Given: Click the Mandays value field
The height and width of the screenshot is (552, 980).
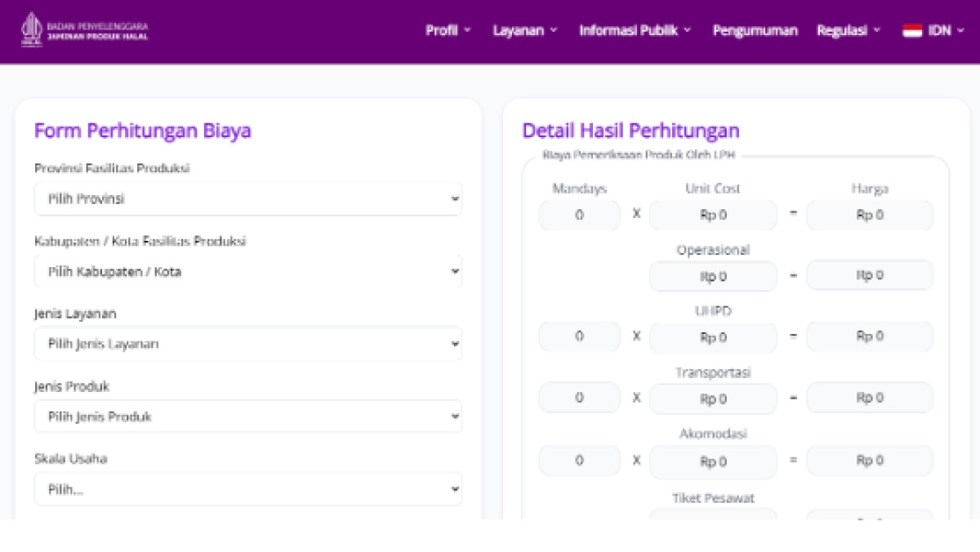Looking at the screenshot, I should click(579, 216).
